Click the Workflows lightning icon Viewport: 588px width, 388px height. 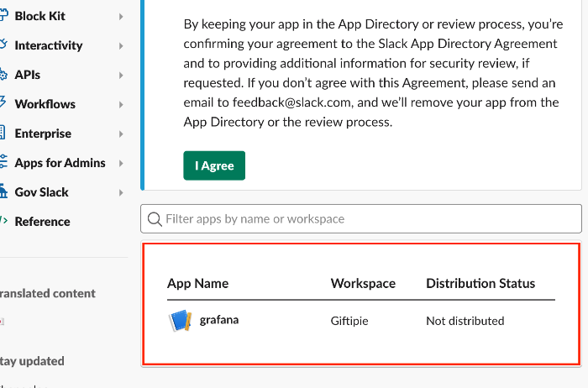[3, 102]
